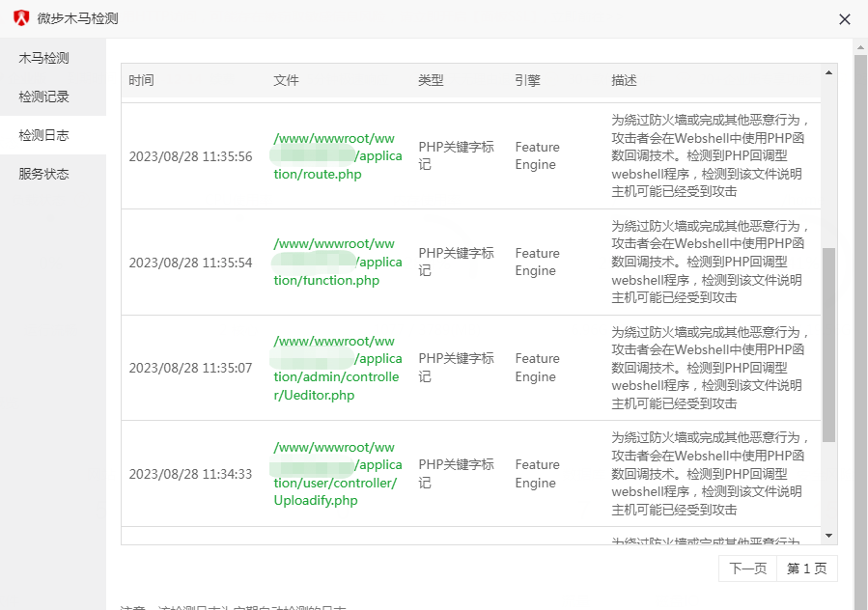Open the Uploadify.php file path link
Viewport: 868px width, 610px height.
(337, 474)
